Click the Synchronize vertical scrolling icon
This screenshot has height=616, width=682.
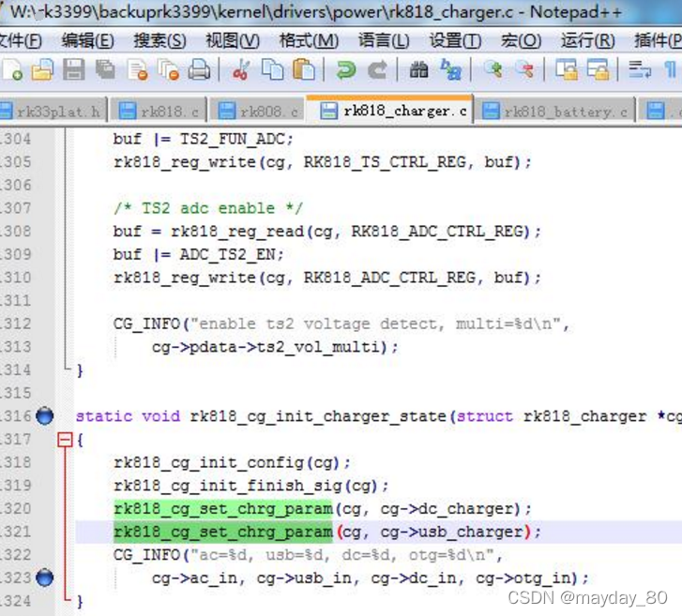click(x=567, y=70)
